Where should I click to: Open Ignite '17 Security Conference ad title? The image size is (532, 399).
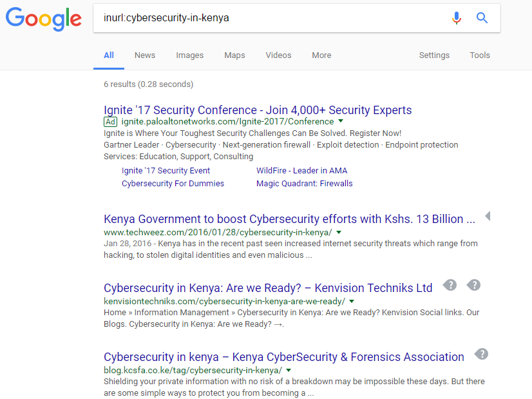258,110
